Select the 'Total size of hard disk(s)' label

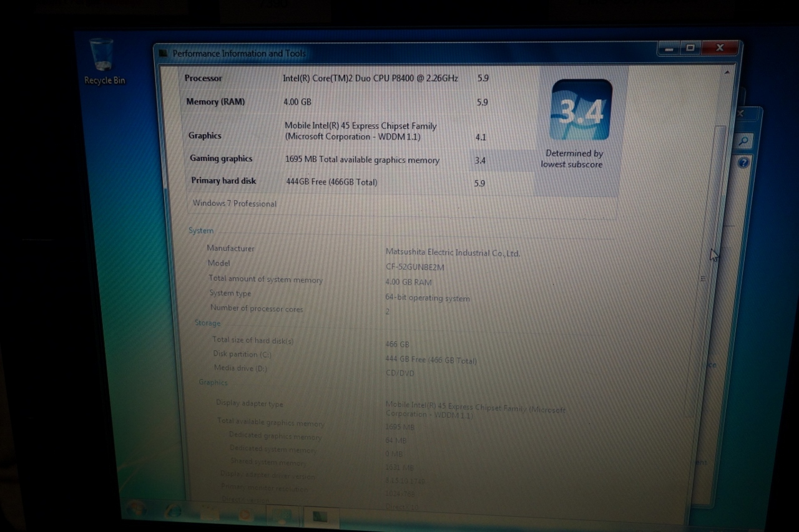[x=253, y=341]
